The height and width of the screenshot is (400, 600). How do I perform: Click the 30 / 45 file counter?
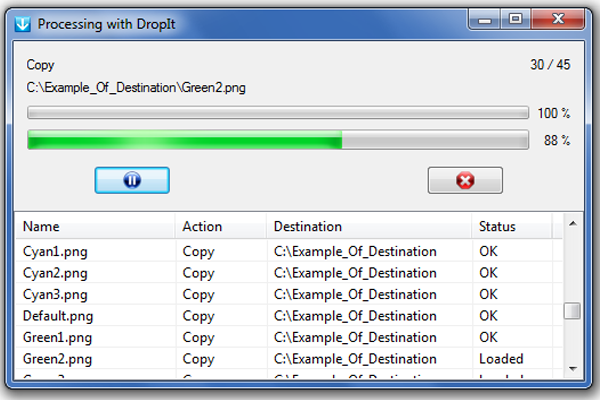(x=550, y=65)
